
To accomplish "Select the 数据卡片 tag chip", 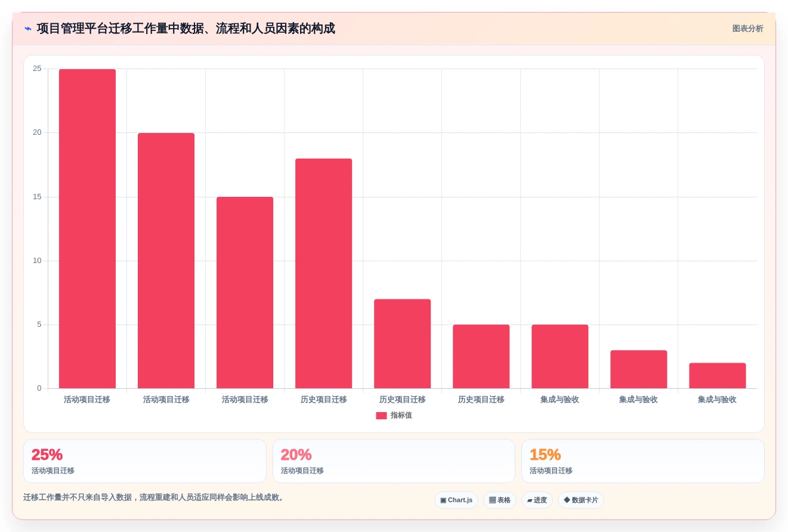I will (x=581, y=500).
